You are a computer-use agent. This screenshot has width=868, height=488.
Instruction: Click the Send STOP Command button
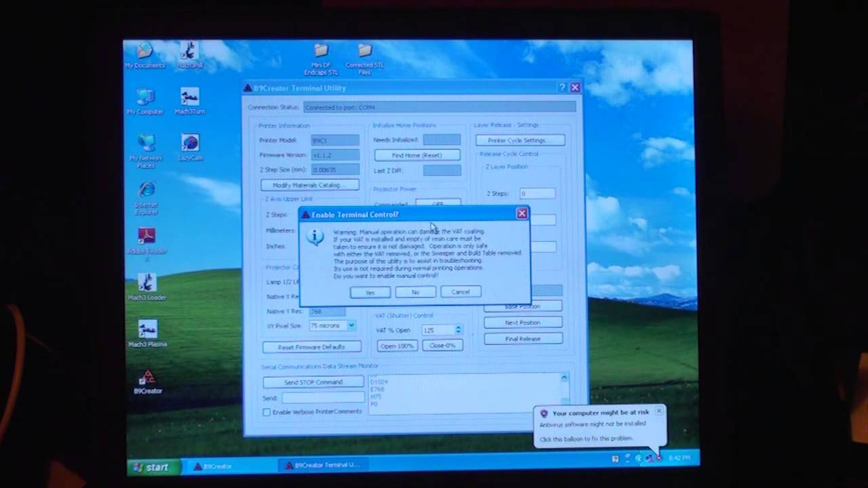[x=313, y=382]
